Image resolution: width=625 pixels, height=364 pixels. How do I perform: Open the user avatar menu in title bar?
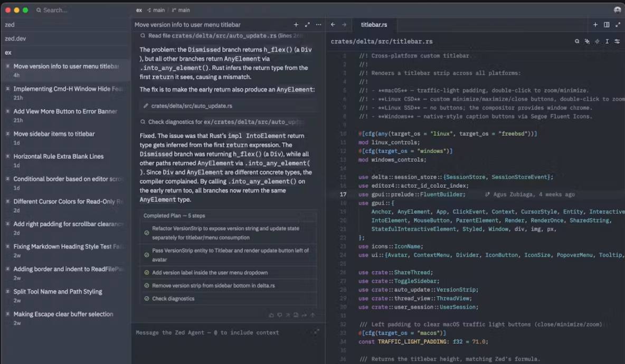[x=618, y=10]
